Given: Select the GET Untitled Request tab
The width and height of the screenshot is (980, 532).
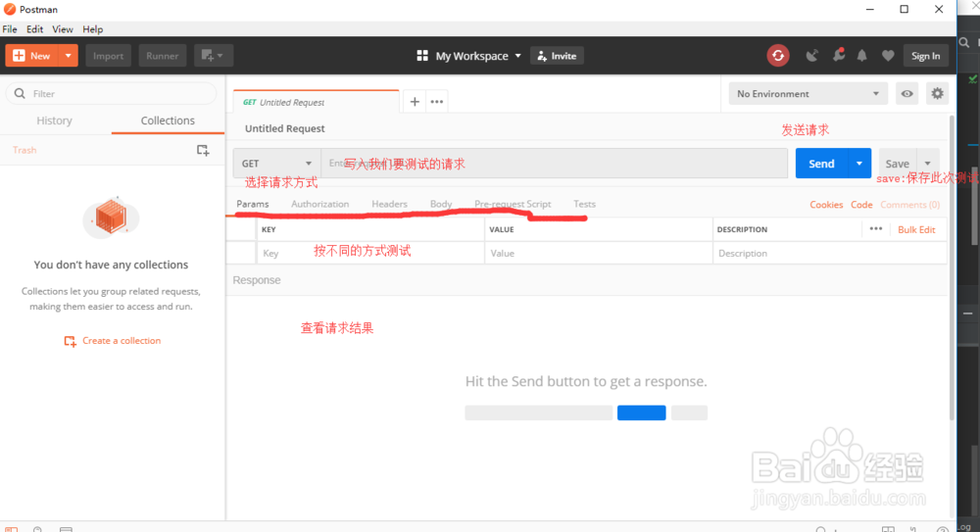Looking at the screenshot, I should 316,102.
